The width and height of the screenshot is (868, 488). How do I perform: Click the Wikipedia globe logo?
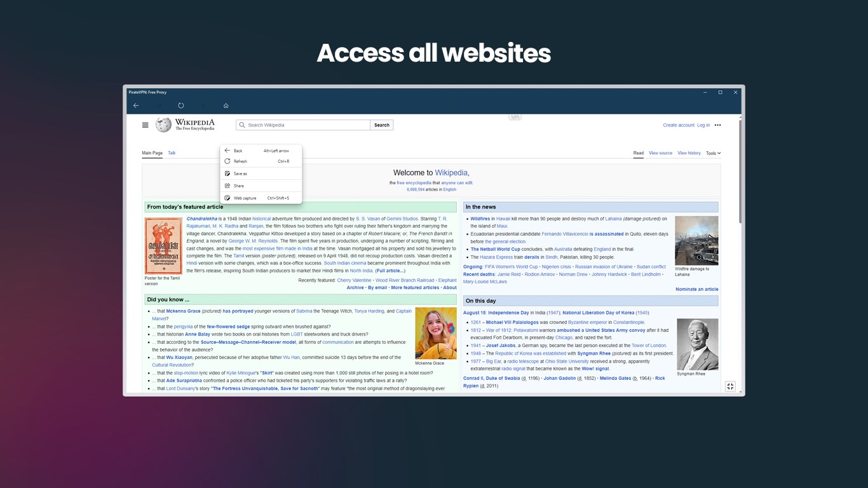click(x=163, y=125)
